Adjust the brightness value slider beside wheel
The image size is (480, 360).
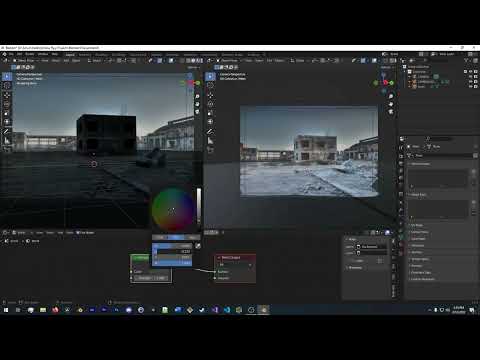pyautogui.click(x=199, y=206)
